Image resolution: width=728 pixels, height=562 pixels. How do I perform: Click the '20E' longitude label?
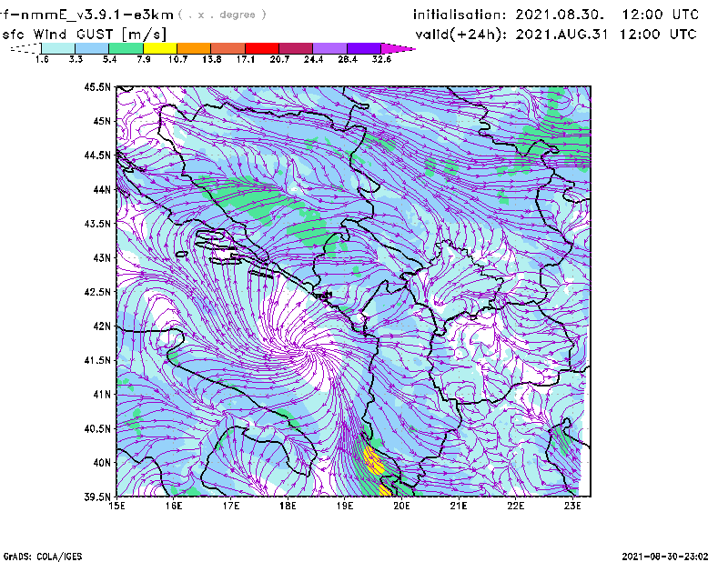click(x=401, y=506)
